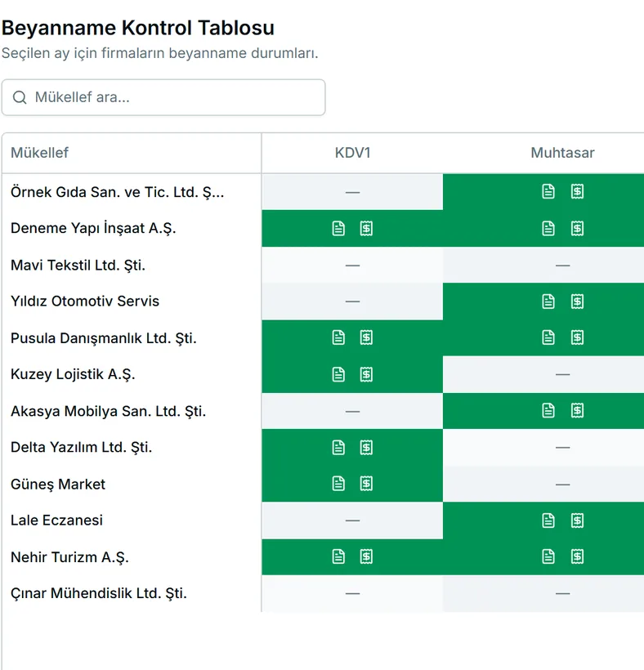This screenshot has width=644, height=670.
Task: Open Muhtasar document icon for Deneme Yapı İnşaat
Action: (548, 229)
